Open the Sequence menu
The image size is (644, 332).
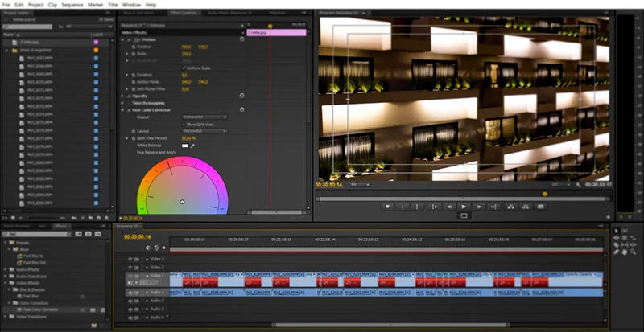72,5
